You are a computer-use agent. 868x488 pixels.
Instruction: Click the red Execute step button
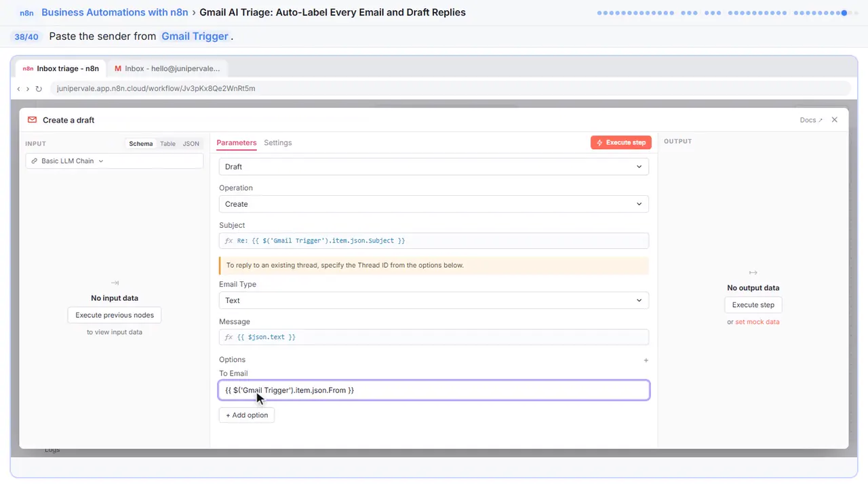tap(621, 142)
